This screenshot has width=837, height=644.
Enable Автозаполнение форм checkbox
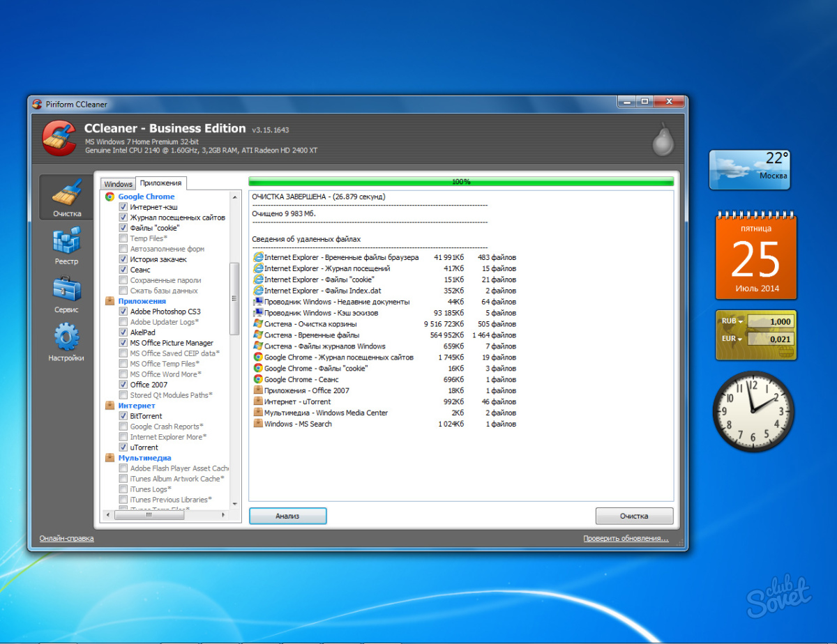[x=123, y=249]
